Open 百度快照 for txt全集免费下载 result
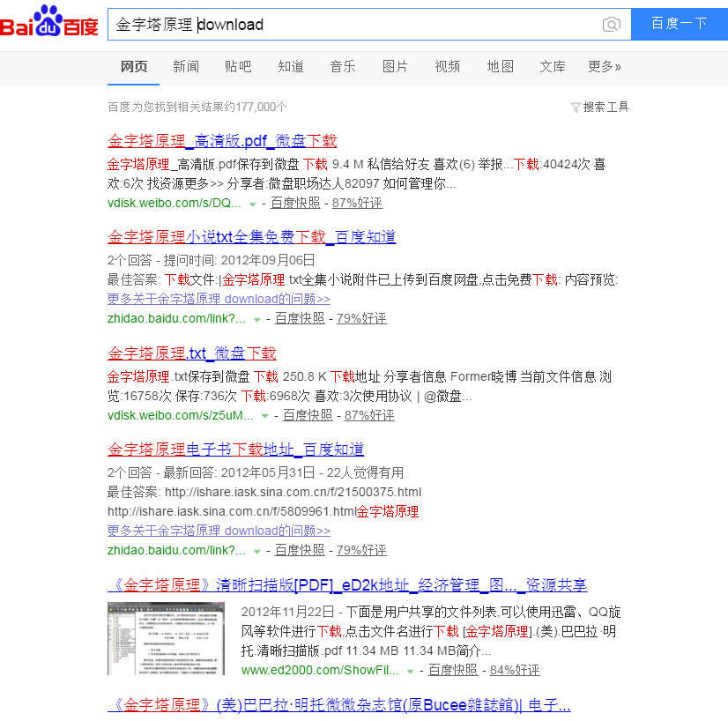 click(x=300, y=318)
